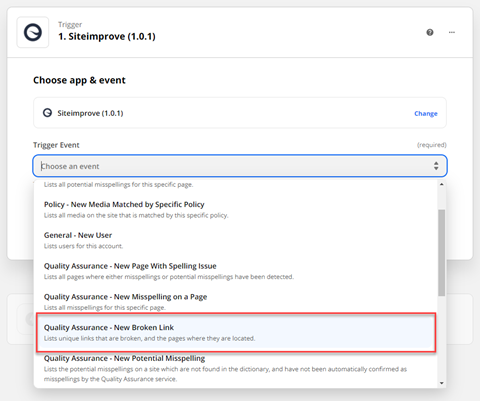Image resolution: width=480 pixels, height=401 pixels.
Task: Open the three-dot more options menu
Action: [x=452, y=32]
